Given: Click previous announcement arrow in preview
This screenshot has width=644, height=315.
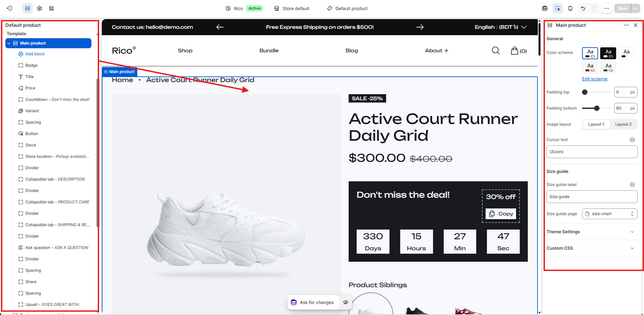Looking at the screenshot, I should [220, 27].
